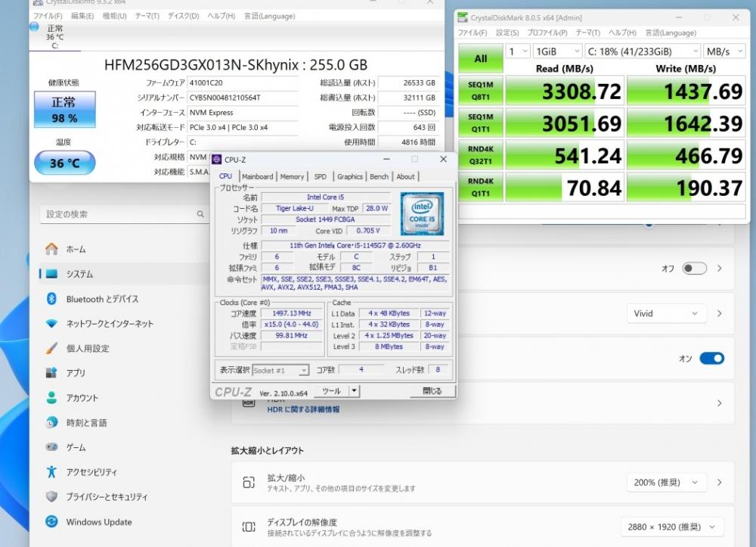Open CrystalDiskMark 設定(S) menu
756x547 pixels.
507,33
